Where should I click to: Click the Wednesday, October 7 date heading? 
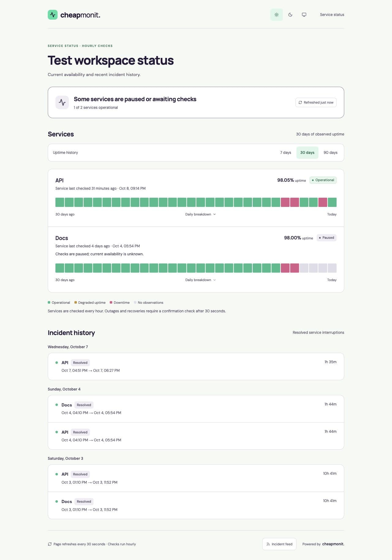[x=68, y=347]
